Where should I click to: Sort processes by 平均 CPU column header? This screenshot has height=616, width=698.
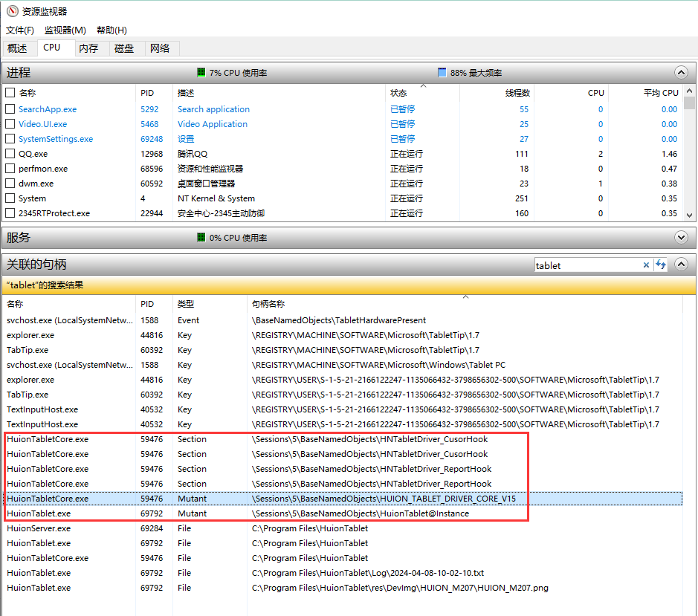(x=645, y=93)
